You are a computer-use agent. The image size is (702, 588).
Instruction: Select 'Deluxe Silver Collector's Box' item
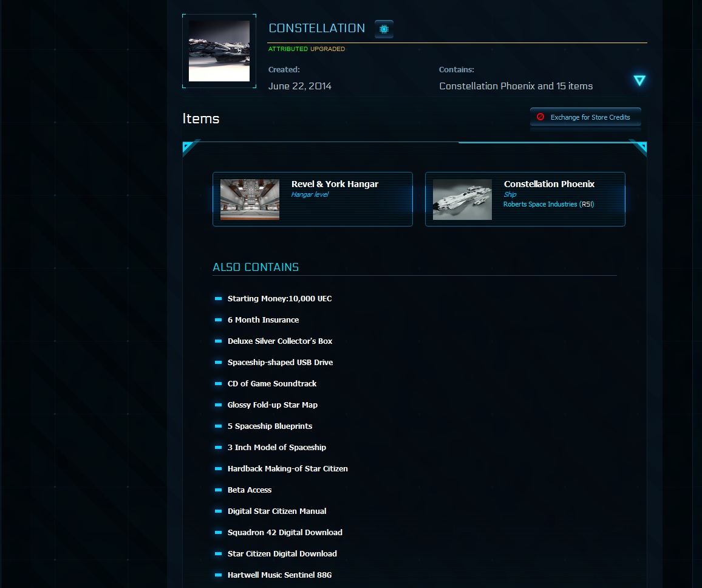click(280, 341)
